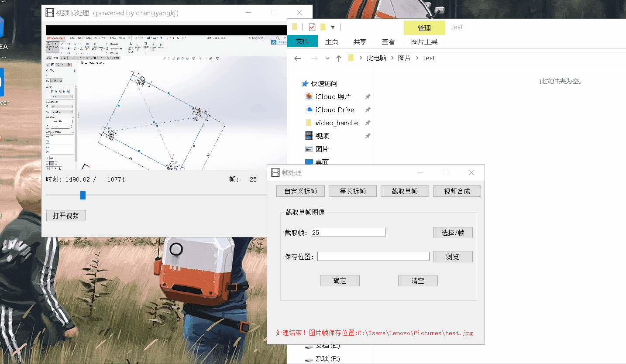Image resolution: width=626 pixels, height=364 pixels.
Task: Click the 快速访问 star icon
Action: coord(305,83)
